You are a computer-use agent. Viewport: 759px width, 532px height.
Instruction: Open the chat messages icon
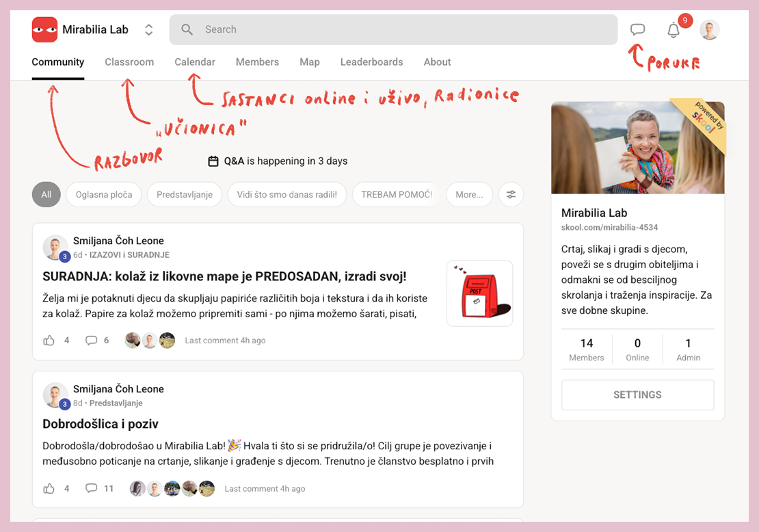pos(637,29)
